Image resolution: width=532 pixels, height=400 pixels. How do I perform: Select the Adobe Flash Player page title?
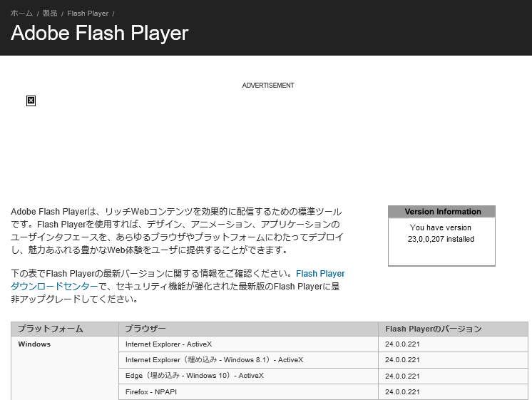[x=99, y=33]
